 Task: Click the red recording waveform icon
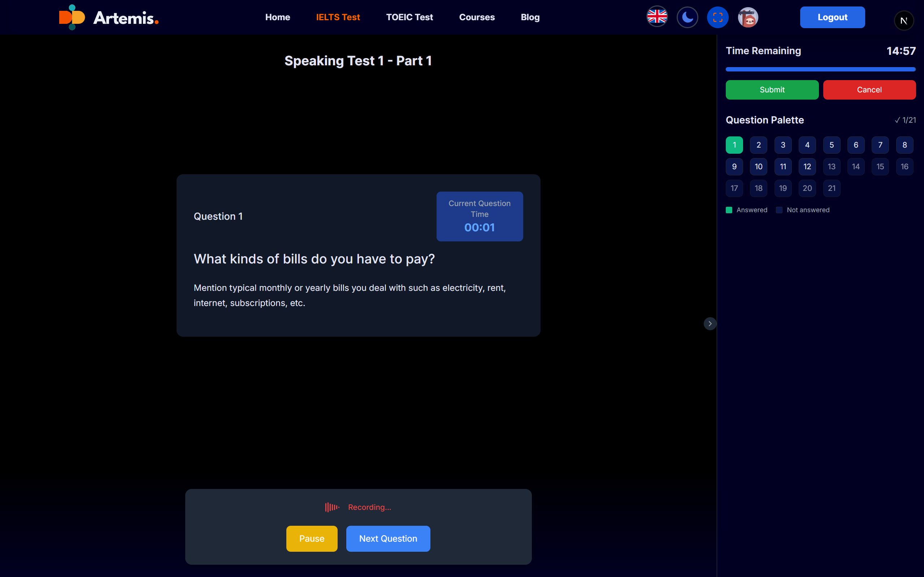332,507
